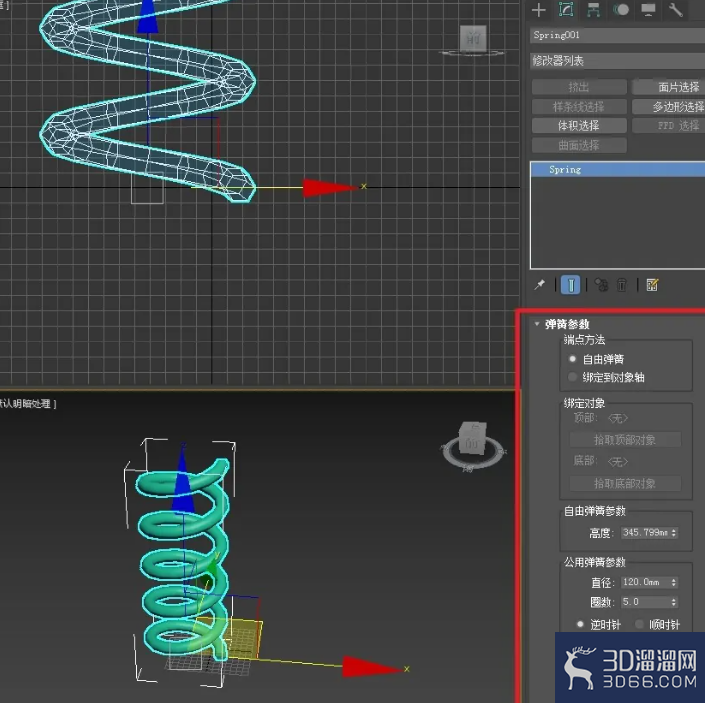Viewport: 705px width, 703px height.
Task: Click the FFD 选择 modifier button
Action: click(x=669, y=125)
